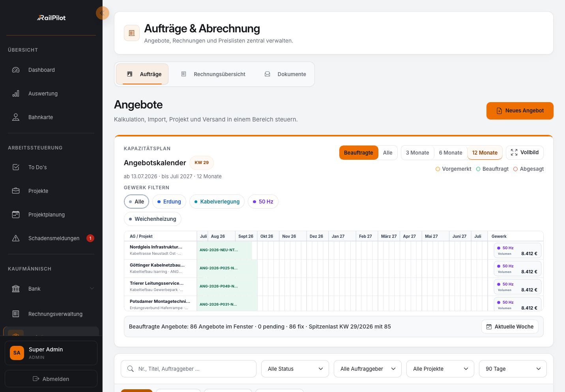Viewport: 565px width, 392px height.
Task: Select 12 Monate time range
Action: pos(485,153)
